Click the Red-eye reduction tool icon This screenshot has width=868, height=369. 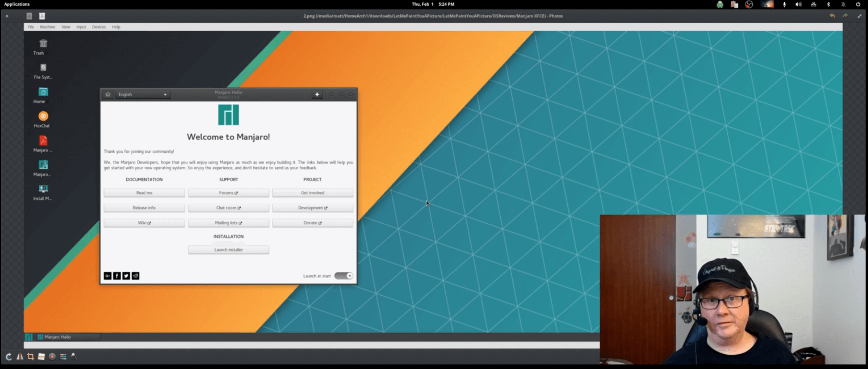click(52, 357)
